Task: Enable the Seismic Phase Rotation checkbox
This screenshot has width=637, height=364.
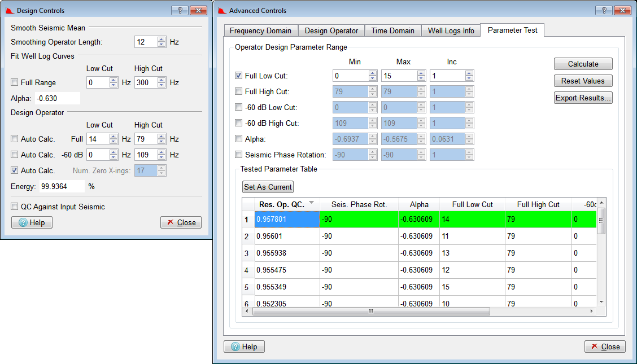Action: pos(238,155)
